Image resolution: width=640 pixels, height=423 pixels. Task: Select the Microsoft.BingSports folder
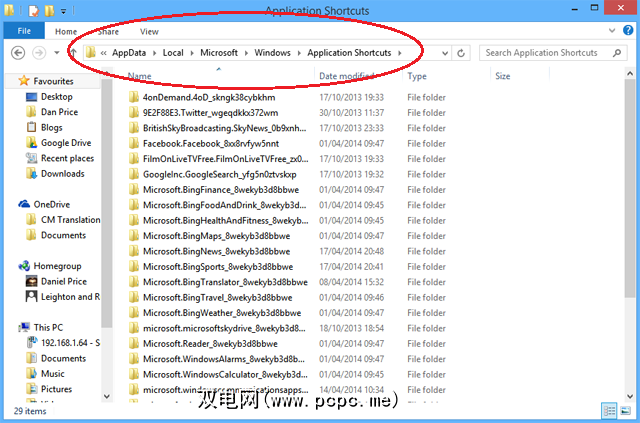click(x=218, y=267)
